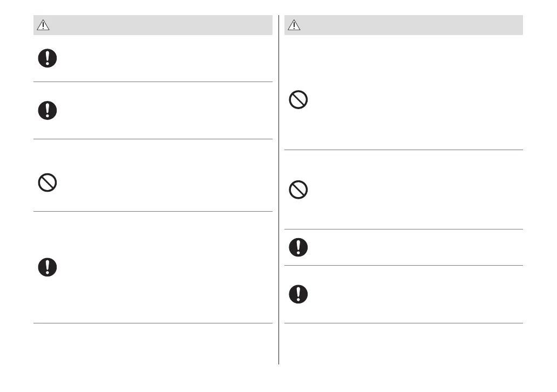Click the prohibition icon in the left column

coord(47,183)
